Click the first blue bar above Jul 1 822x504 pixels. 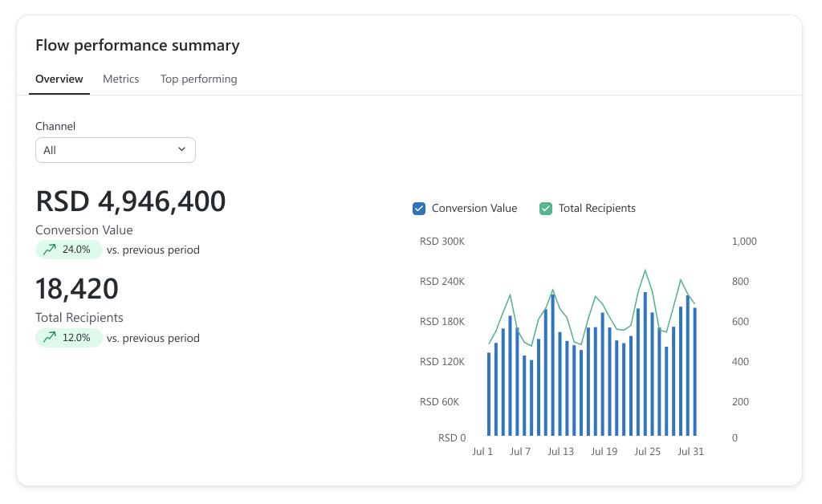(x=489, y=394)
